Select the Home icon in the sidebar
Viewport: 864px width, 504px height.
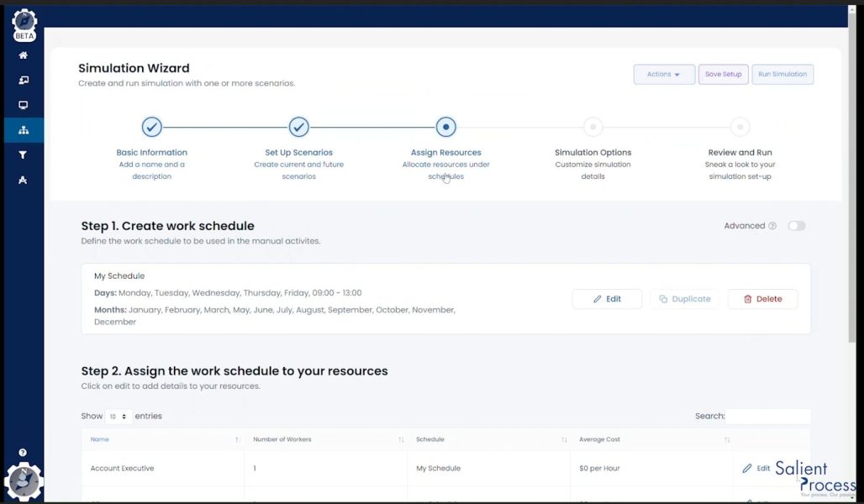(x=23, y=55)
